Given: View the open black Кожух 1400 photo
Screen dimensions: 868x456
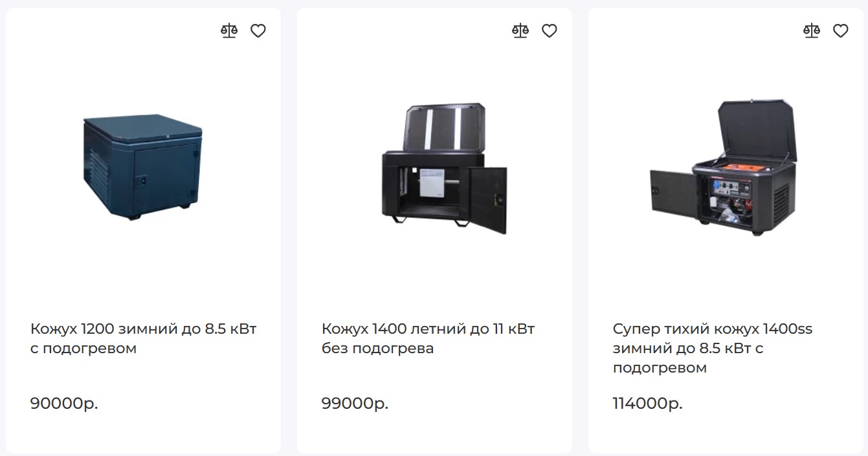Looking at the screenshot, I should [444, 168].
